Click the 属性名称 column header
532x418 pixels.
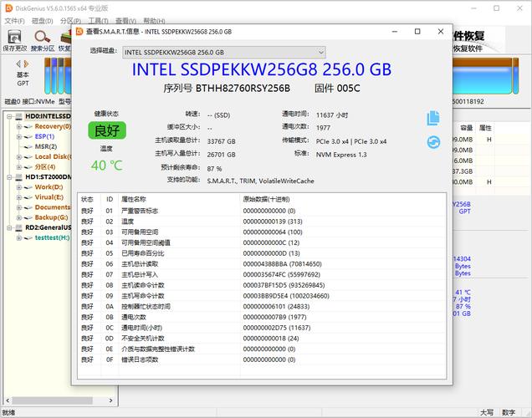(x=134, y=200)
